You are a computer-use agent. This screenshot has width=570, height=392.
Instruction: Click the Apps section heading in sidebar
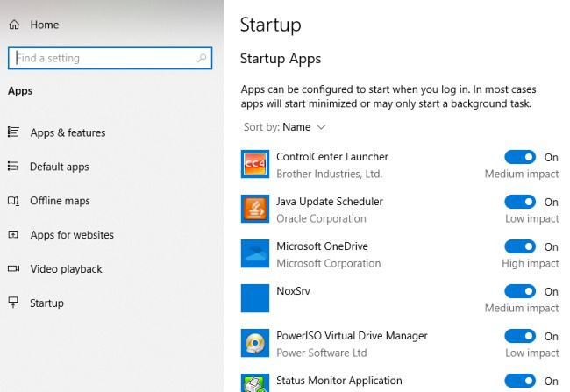pos(20,91)
